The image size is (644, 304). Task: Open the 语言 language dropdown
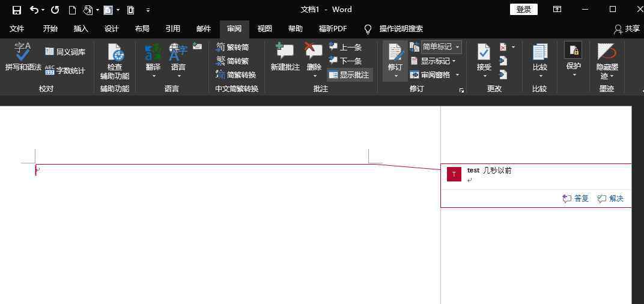pos(178,61)
